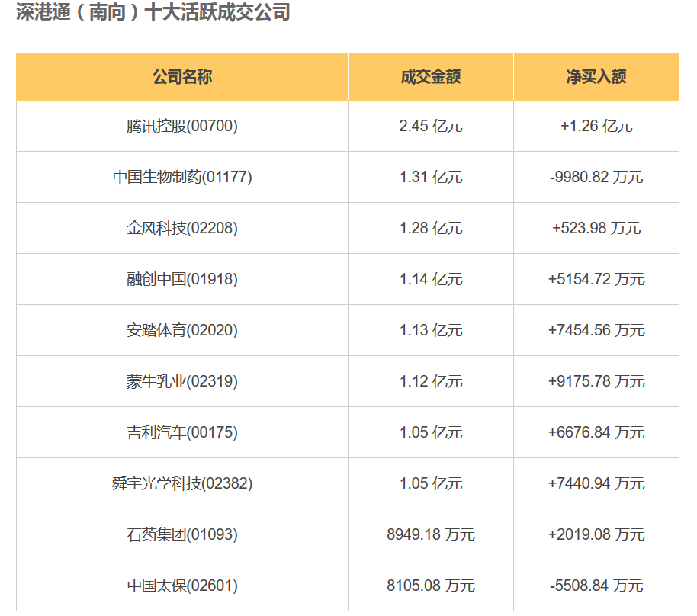Click 腾讯控股 turnover value 2.45 亿元
This screenshot has width=697, height=616.
coord(431,127)
